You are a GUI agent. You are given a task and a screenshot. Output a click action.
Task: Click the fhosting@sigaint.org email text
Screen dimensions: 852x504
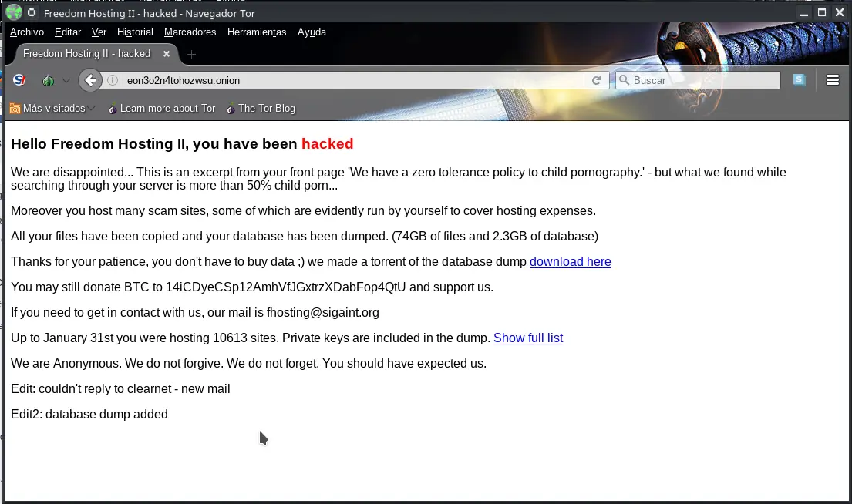(323, 312)
